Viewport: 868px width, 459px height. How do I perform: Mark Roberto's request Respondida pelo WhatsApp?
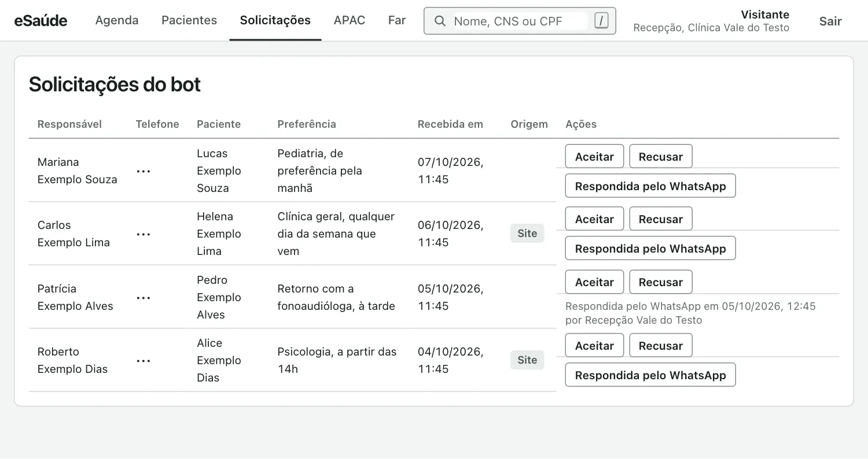650,375
